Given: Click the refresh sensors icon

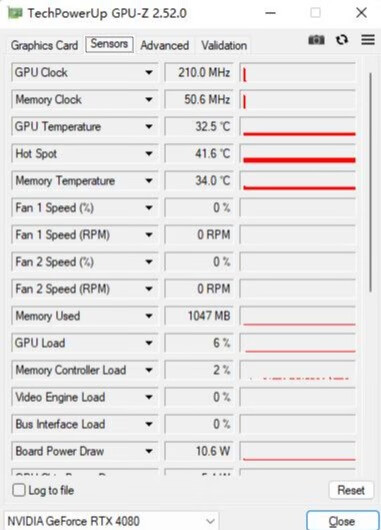Looking at the screenshot, I should click(x=342, y=40).
